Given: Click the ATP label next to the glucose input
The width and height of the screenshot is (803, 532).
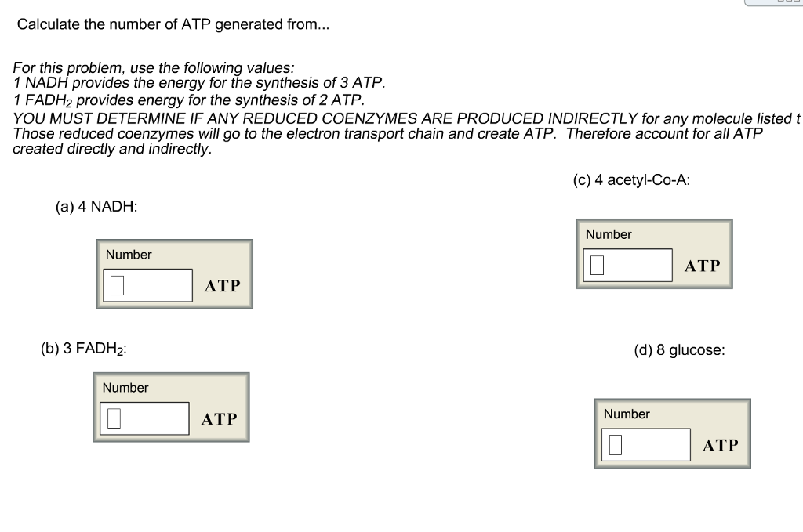Looking at the screenshot, I should click(721, 445).
